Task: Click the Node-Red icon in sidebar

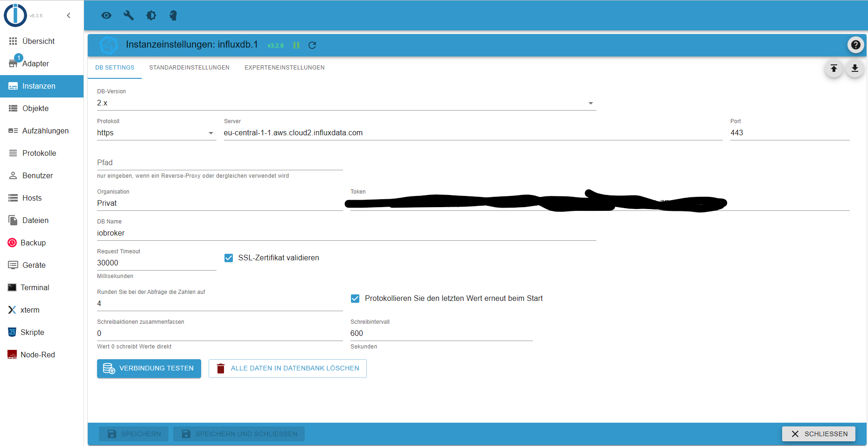Action: click(x=12, y=355)
